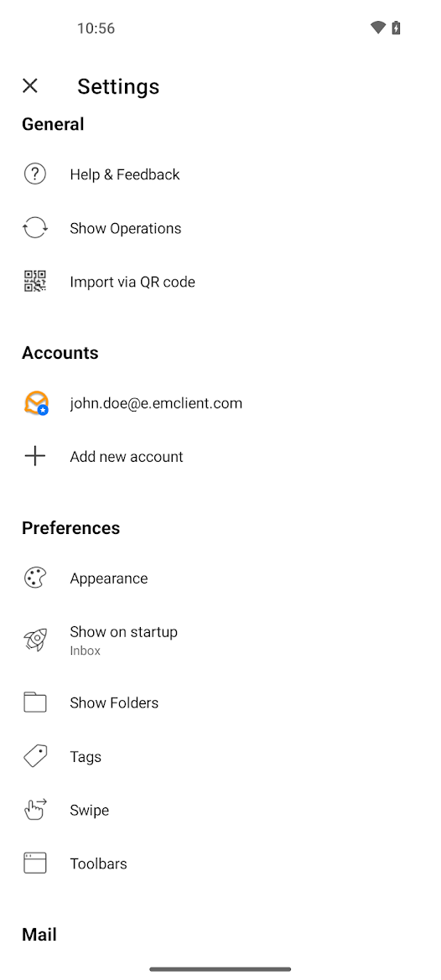Tap the Toolbars window icon

point(35,863)
